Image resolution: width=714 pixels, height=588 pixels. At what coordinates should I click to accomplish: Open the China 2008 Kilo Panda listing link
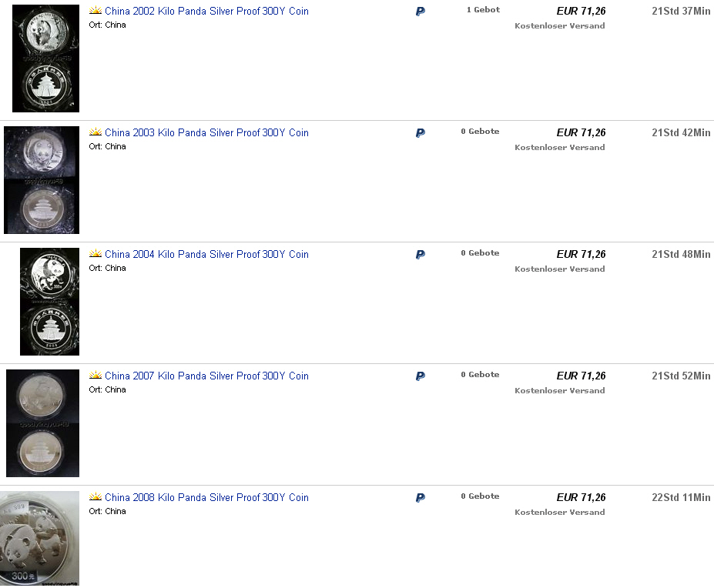pos(206,498)
